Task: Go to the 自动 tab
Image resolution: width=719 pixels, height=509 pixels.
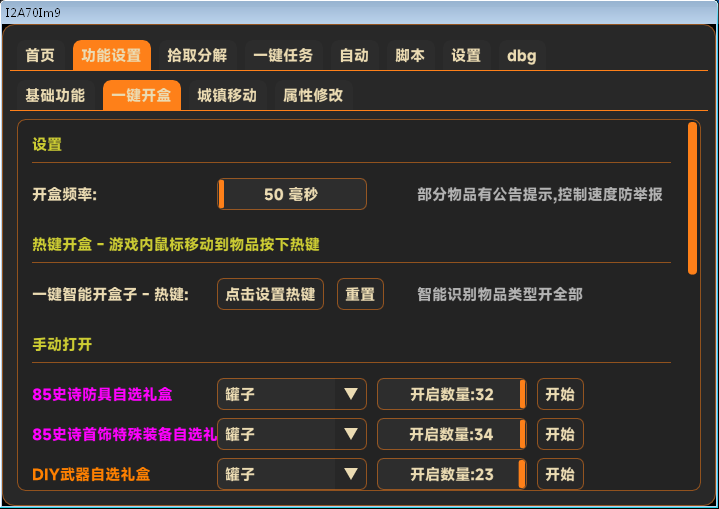Action: pyautogui.click(x=354, y=56)
